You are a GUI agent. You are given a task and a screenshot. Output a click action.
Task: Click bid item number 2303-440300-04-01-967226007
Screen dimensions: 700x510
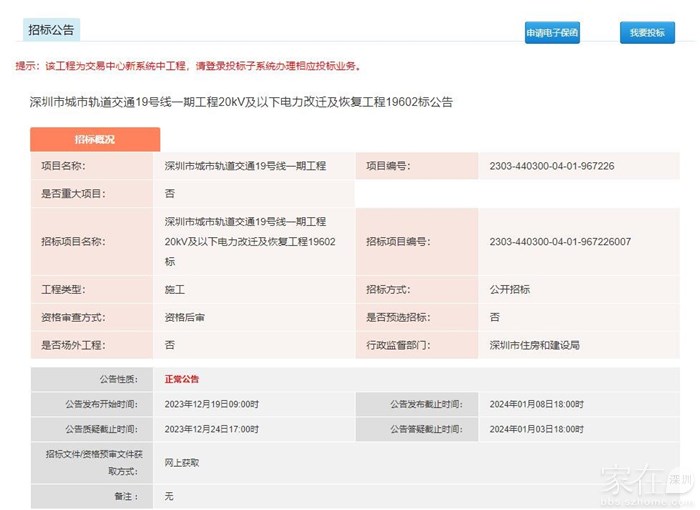point(560,242)
